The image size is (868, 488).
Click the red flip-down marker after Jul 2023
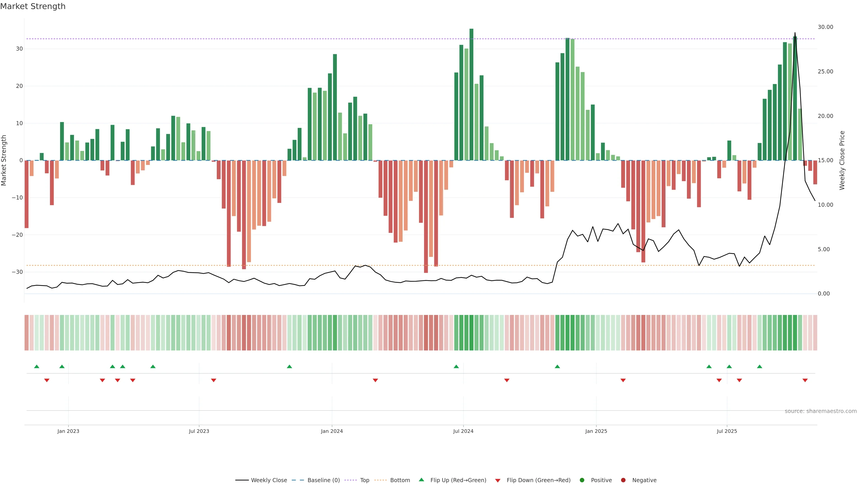[214, 380]
